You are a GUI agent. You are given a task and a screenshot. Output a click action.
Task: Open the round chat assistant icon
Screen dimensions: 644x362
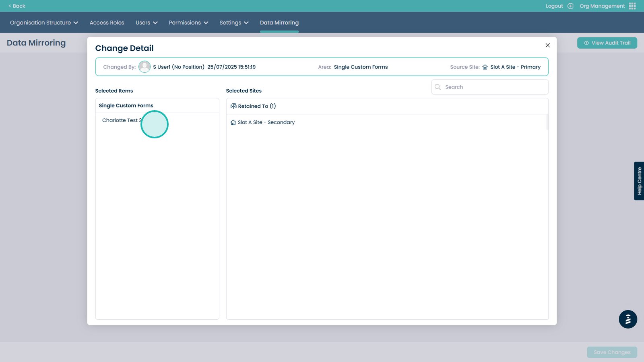click(x=627, y=319)
